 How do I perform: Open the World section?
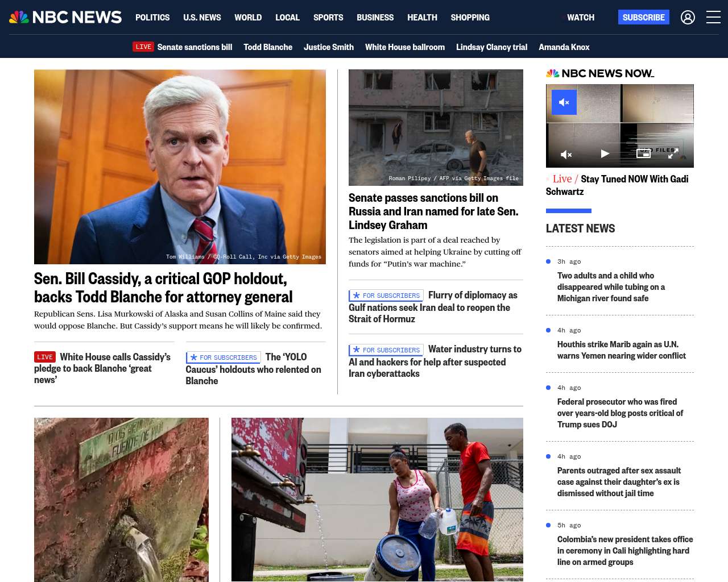[248, 18]
